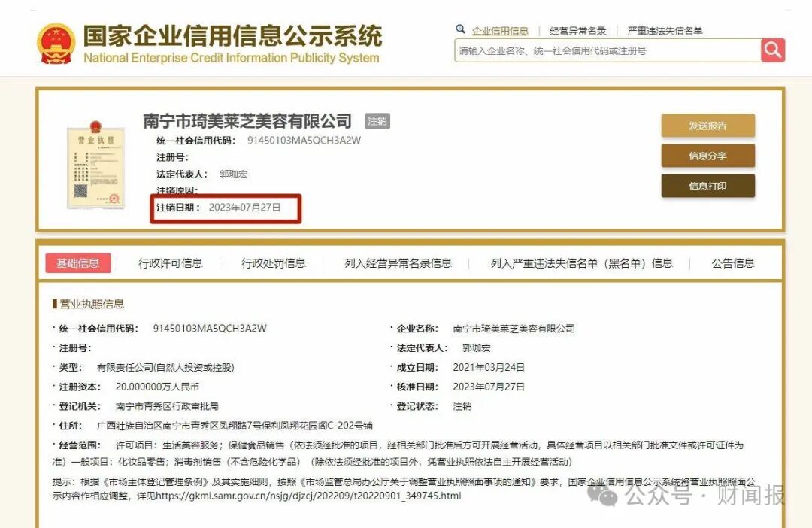
Task: Open the 列入严重违法失信名单（黑名单）信息 tab
Action: point(581,263)
